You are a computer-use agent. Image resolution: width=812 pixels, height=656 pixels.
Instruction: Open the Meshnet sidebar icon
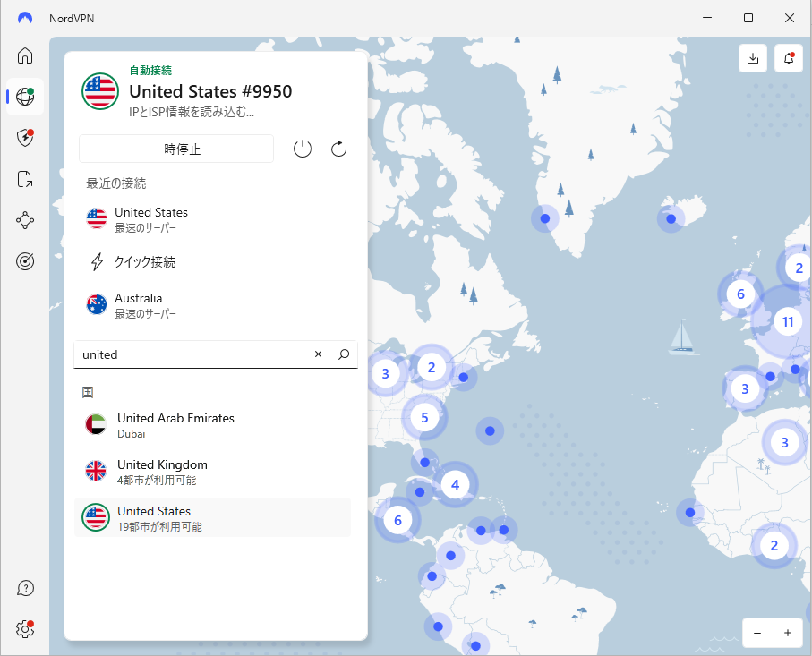pyautogui.click(x=25, y=220)
